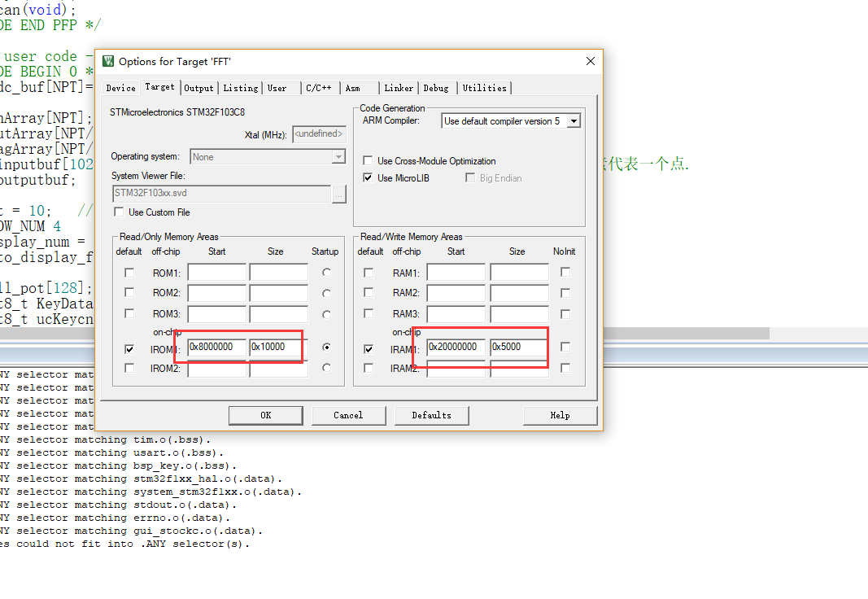868x599 pixels.
Task: Select the Output tab
Action: 198,88
